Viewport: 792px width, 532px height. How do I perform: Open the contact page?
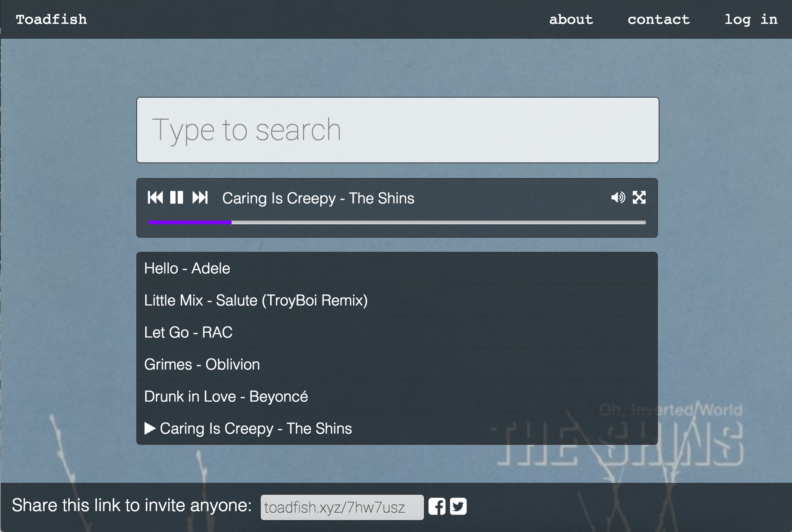[658, 19]
